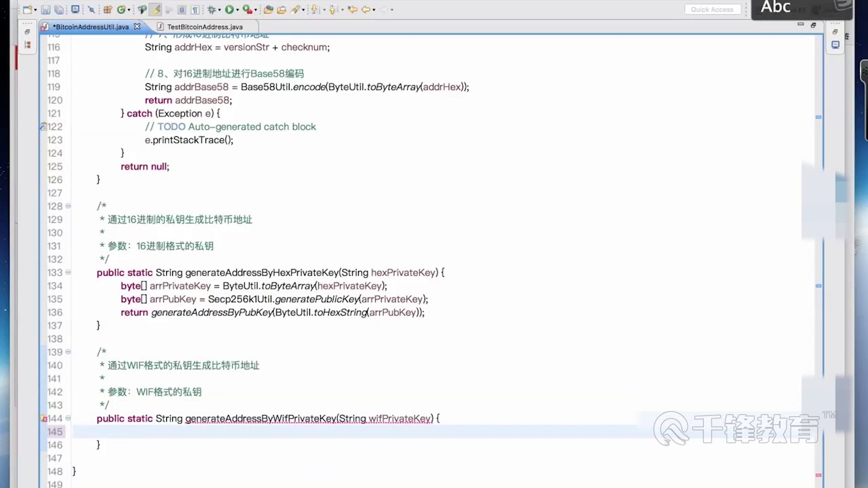Click the New Java Class icon
Screen dimensions: 868x488
(121, 9)
